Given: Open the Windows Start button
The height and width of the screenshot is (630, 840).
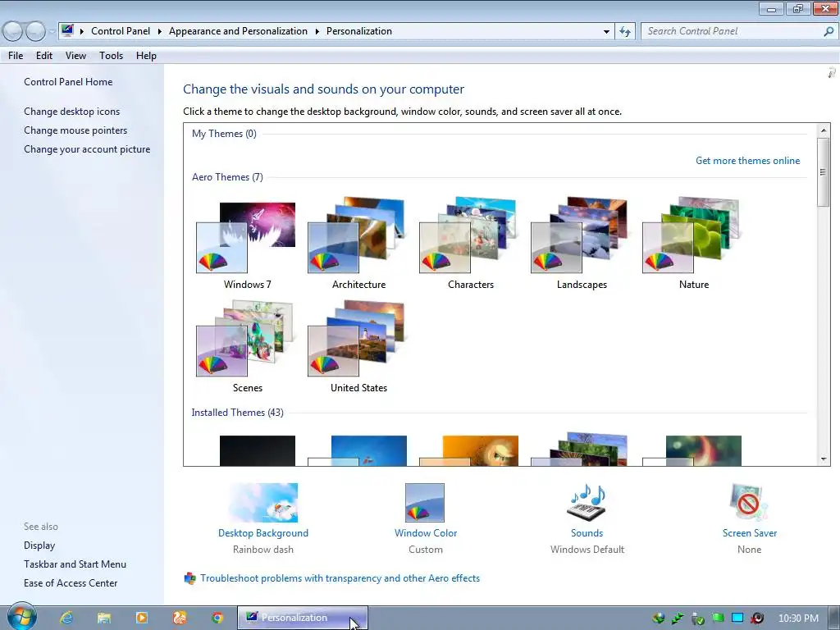Looking at the screenshot, I should tap(21, 617).
